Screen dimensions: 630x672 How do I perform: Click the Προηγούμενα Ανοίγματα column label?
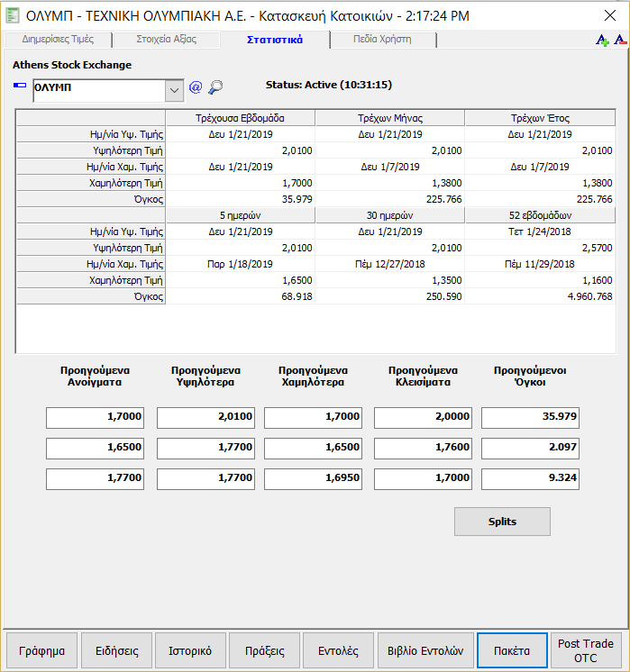pos(95,376)
